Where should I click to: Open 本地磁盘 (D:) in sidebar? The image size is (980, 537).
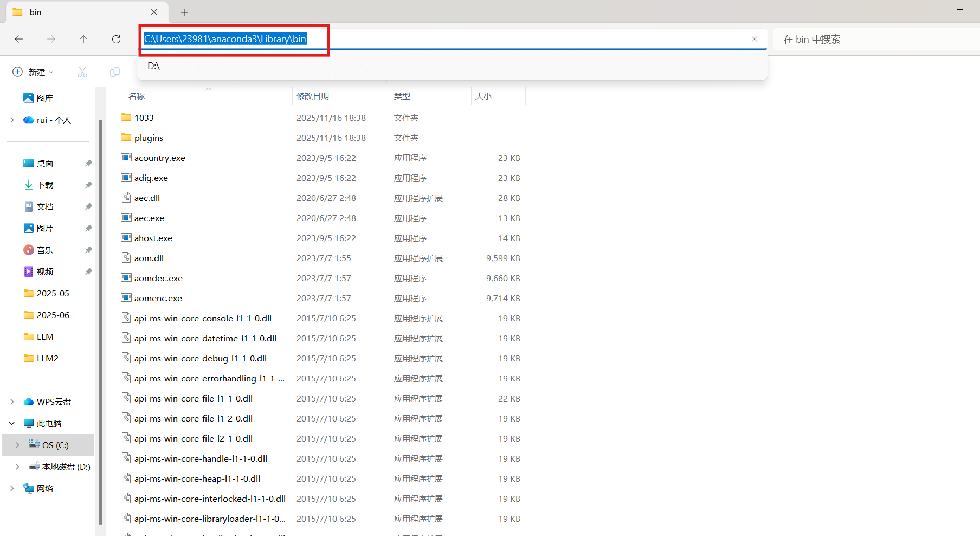60,467
